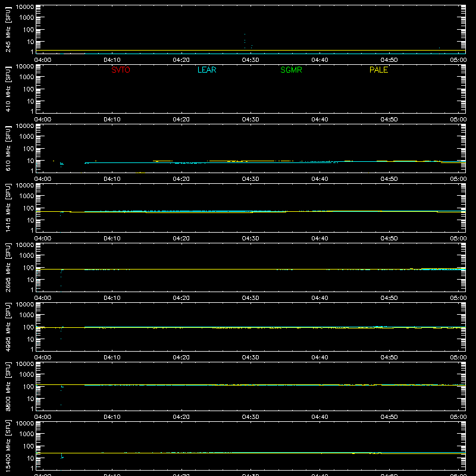476x476 pixels.
Task: Click the 04:10 time label under 2695 MHz plot
Action: pyautogui.click(x=112, y=298)
